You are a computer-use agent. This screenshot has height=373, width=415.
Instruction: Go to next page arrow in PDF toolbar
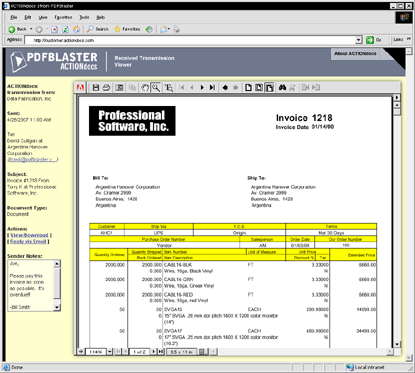pyautogui.click(x=202, y=88)
